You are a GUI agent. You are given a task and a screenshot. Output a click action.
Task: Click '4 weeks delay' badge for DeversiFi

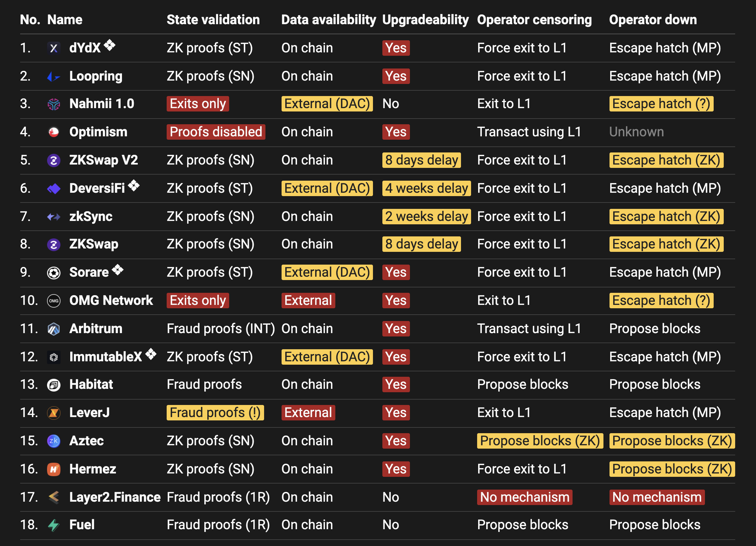pos(427,188)
